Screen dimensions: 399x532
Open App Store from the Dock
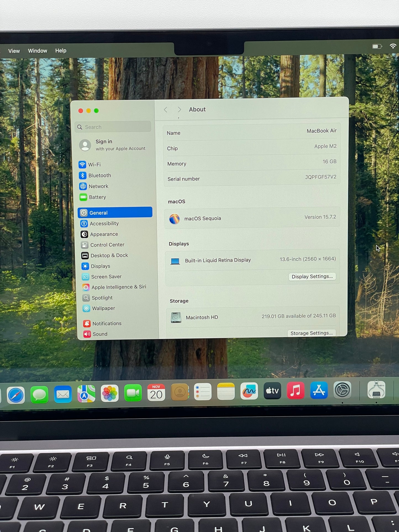(319, 390)
